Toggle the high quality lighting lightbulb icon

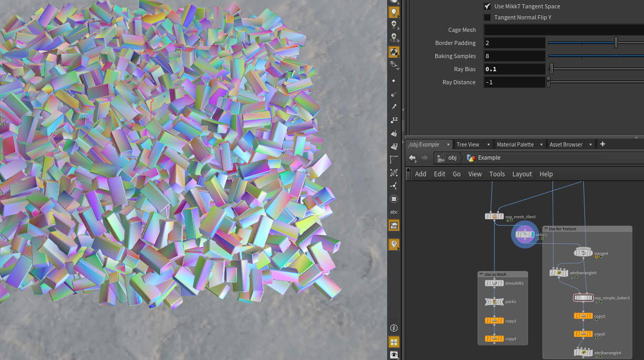click(x=394, y=10)
